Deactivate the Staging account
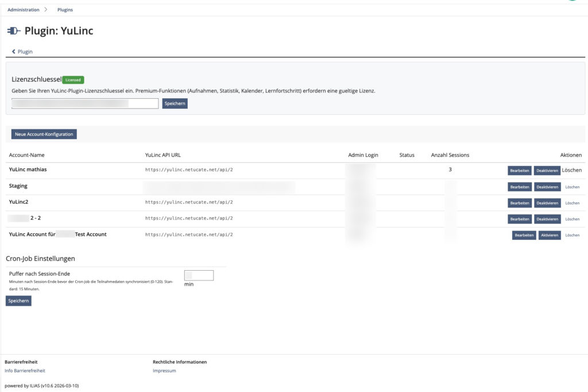The image size is (588, 392). (547, 187)
